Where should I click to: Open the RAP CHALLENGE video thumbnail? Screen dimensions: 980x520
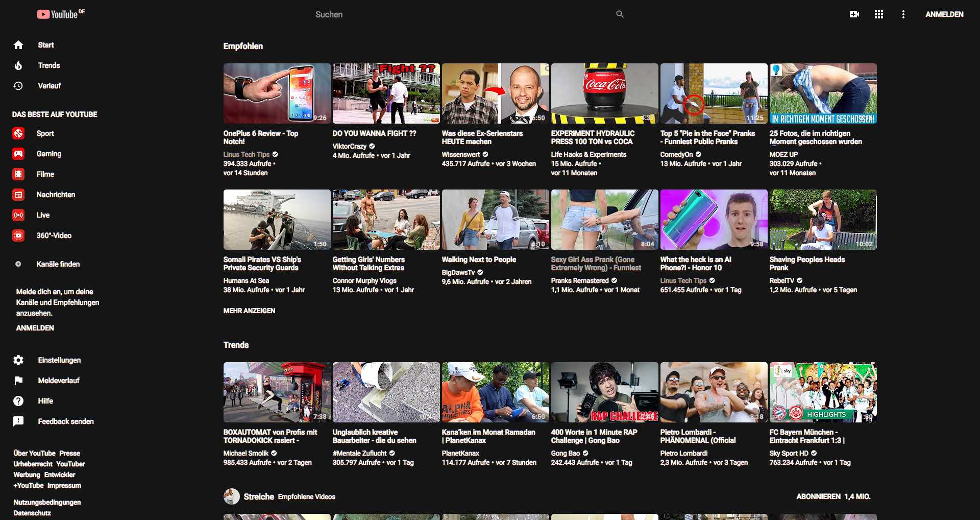604,392
